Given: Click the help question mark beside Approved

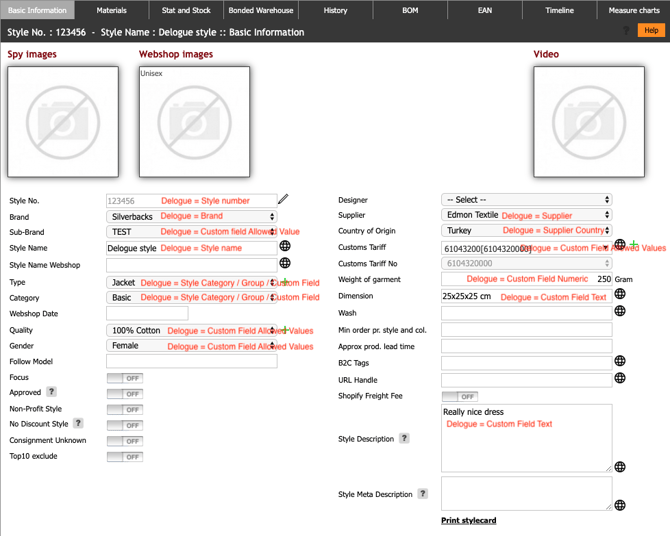Looking at the screenshot, I should pyautogui.click(x=51, y=392).
